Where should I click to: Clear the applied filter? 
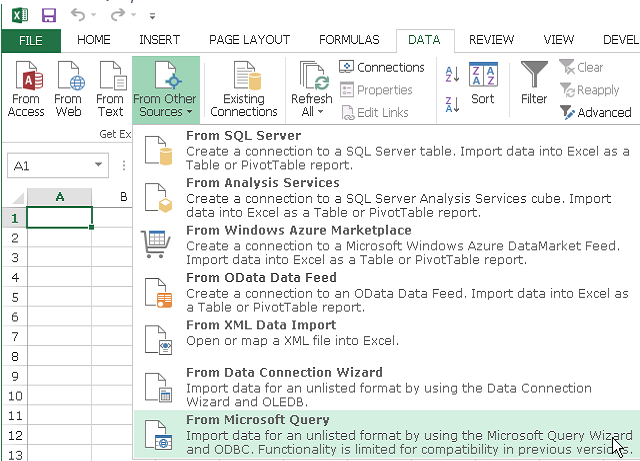(581, 67)
